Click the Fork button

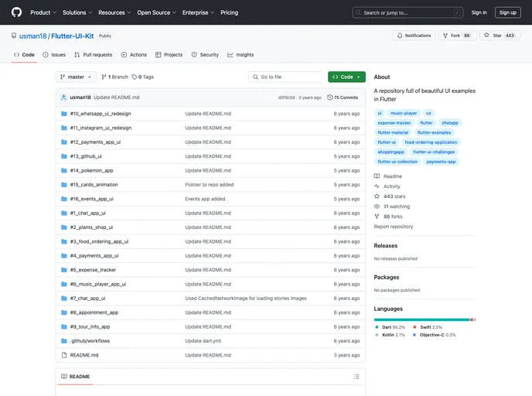pyautogui.click(x=457, y=36)
